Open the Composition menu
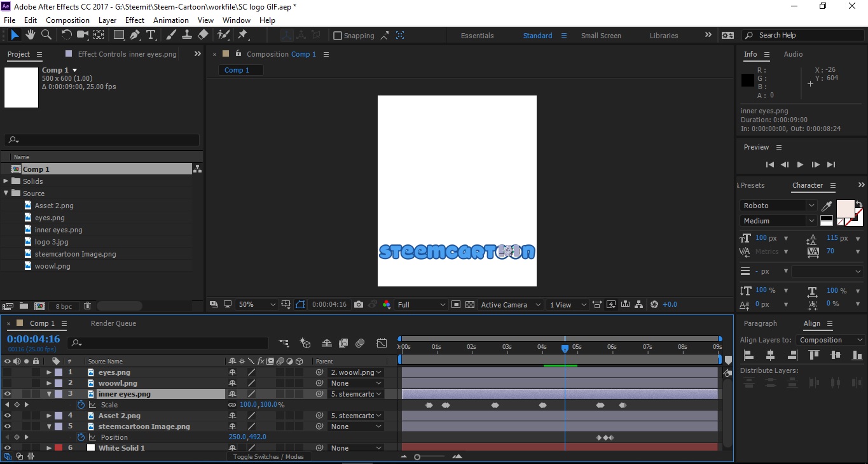Viewport: 868px width, 464px height. 67,20
